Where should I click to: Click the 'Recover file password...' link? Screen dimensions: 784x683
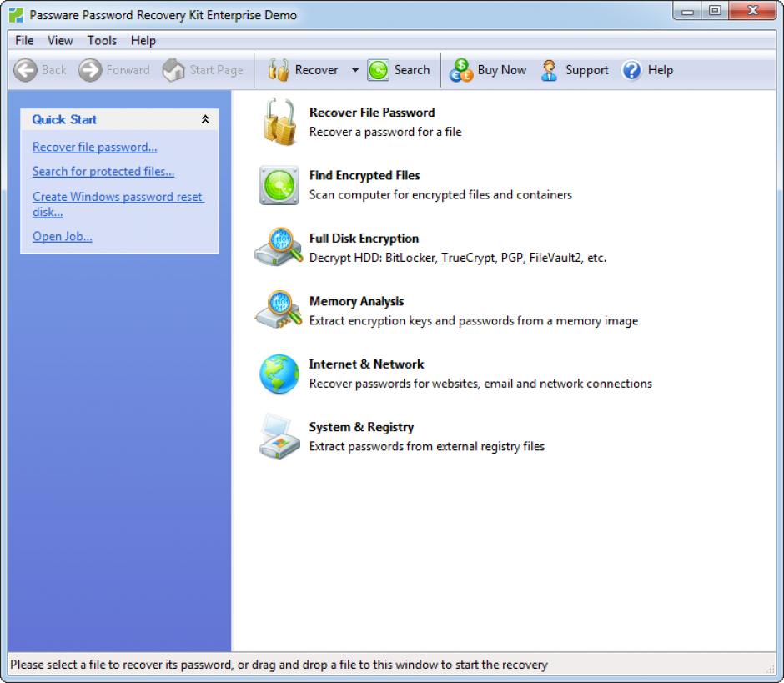pyautogui.click(x=94, y=147)
